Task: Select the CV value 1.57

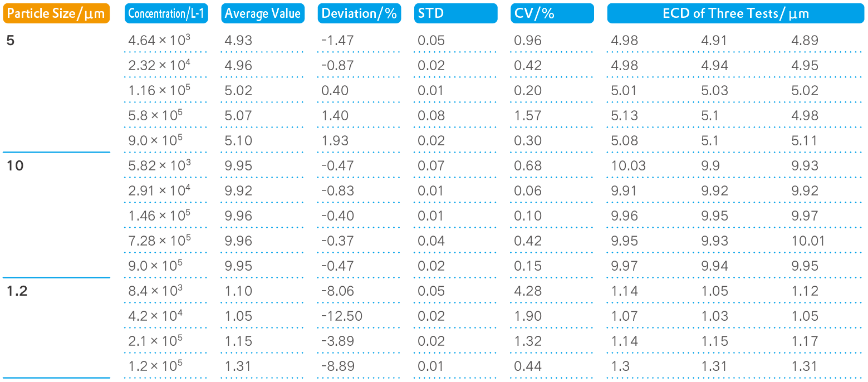Action: click(x=528, y=116)
